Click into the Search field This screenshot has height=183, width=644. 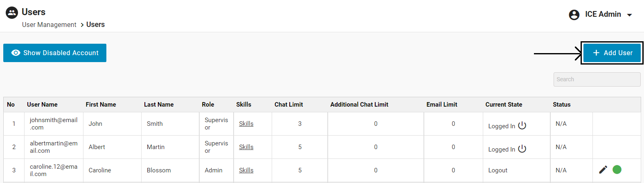[x=597, y=79]
